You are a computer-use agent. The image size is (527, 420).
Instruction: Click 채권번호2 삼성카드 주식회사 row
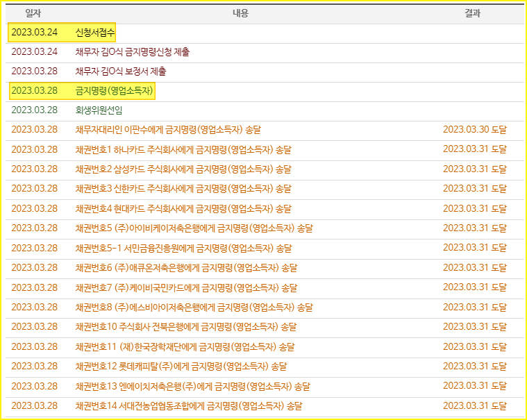coord(265,169)
